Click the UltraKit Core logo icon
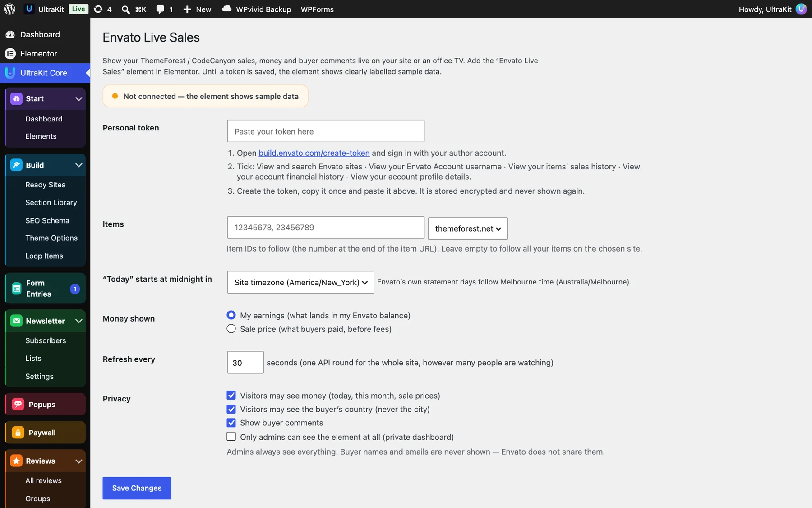Screen dimensions: 812x508 coord(10,73)
